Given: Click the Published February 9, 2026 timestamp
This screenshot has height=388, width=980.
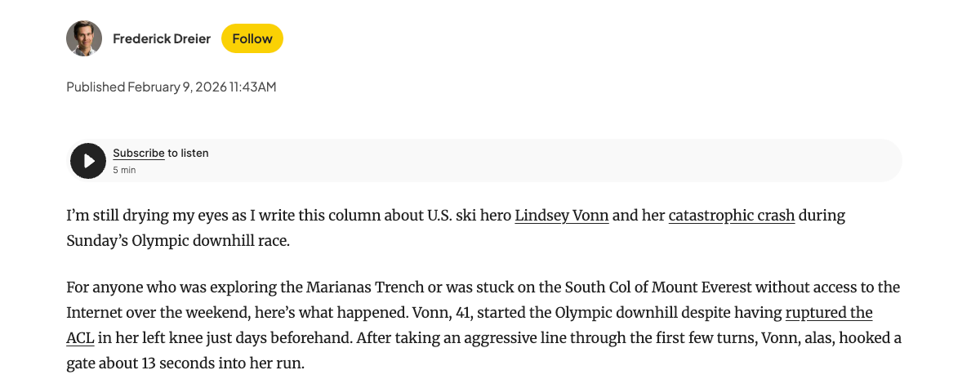Looking at the screenshot, I should tap(171, 87).
